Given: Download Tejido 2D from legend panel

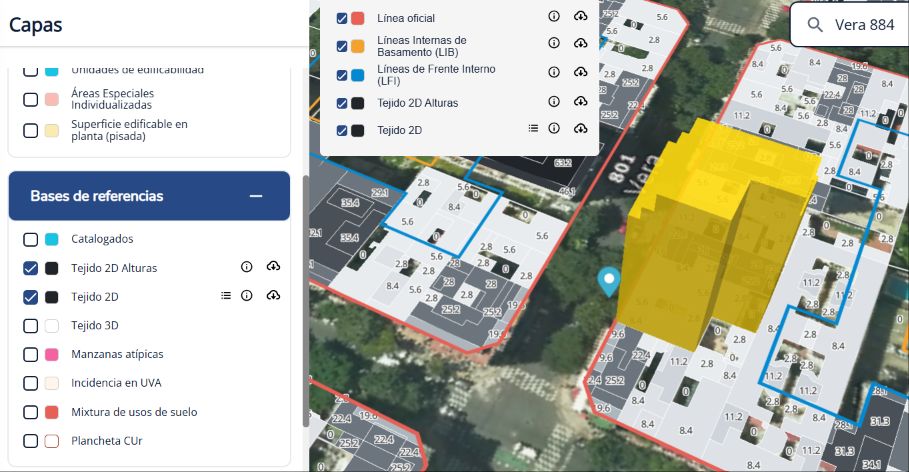Looking at the screenshot, I should pos(580,128).
